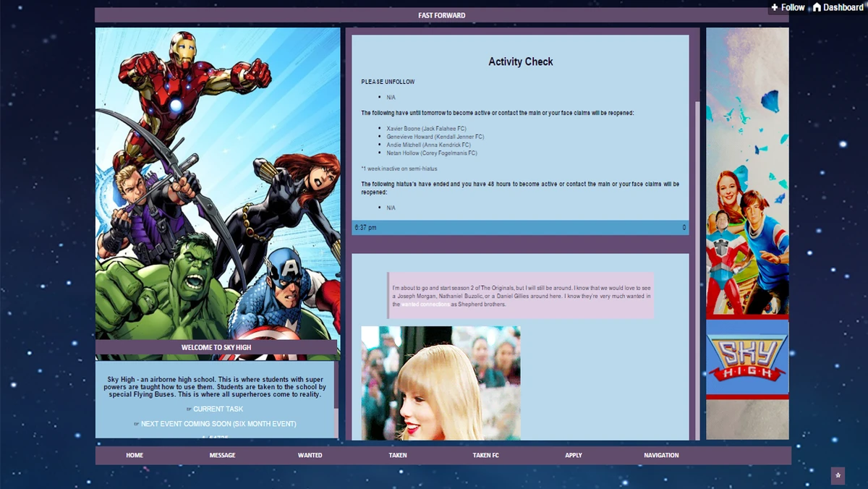
Task: Open the TAKEN FC list
Action: [485, 455]
